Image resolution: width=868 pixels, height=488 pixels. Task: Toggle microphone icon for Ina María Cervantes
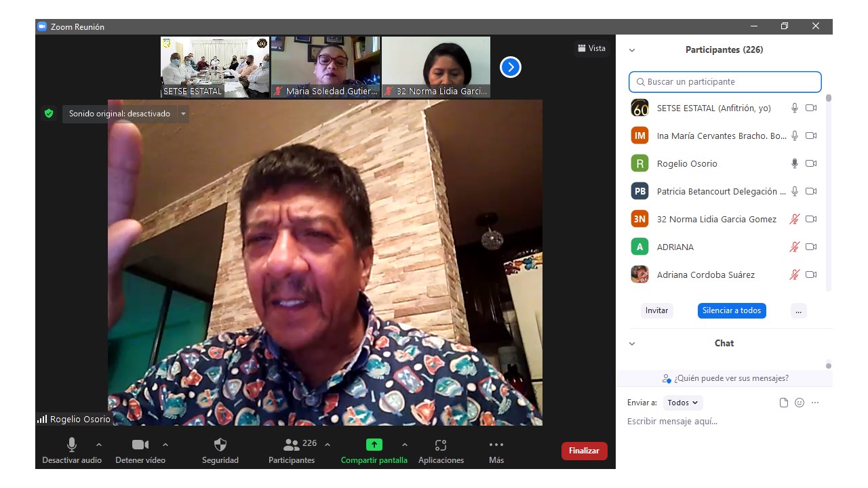(795, 136)
